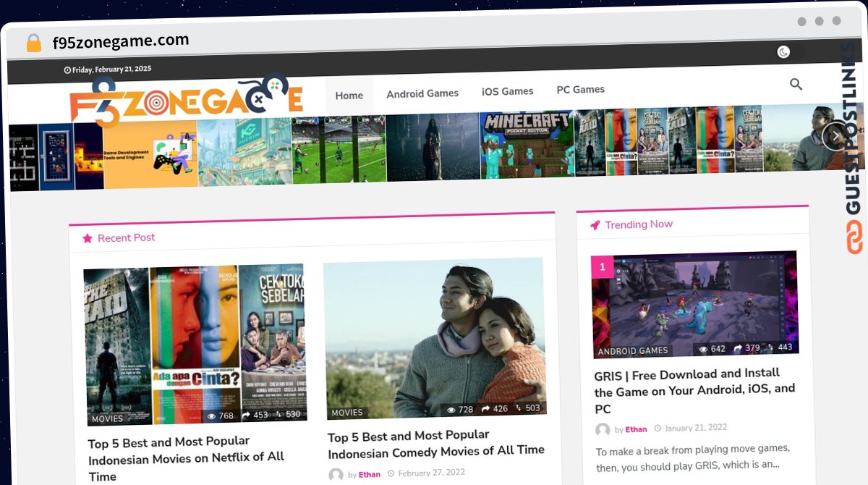Screen dimensions: 868x485
Task: Click the share icon showing 426 shares
Action: (486, 409)
